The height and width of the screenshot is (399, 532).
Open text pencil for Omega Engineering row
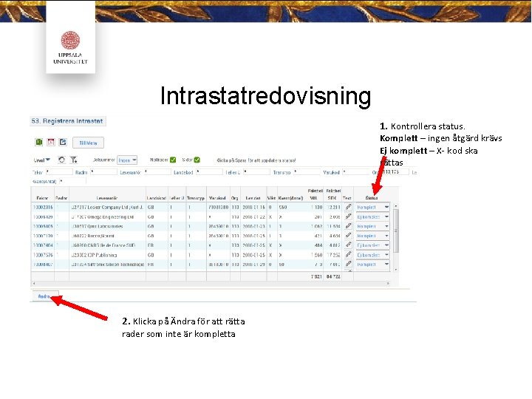[x=348, y=216]
